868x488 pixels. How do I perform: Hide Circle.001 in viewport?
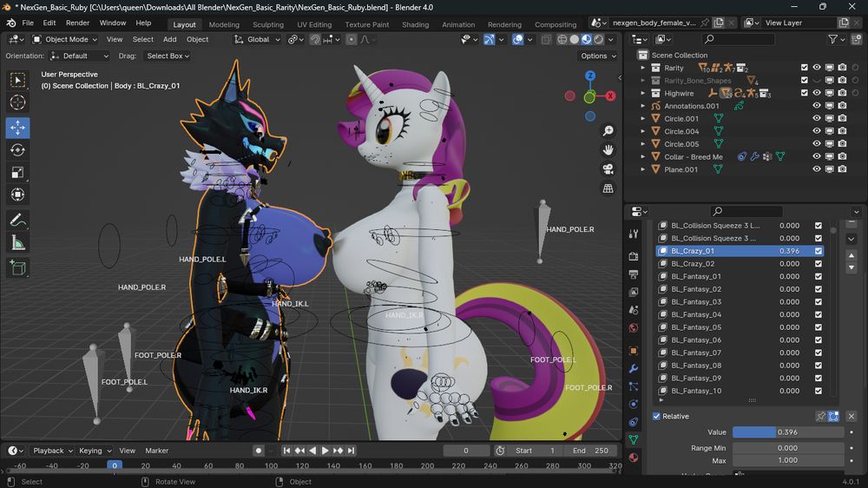click(817, 119)
